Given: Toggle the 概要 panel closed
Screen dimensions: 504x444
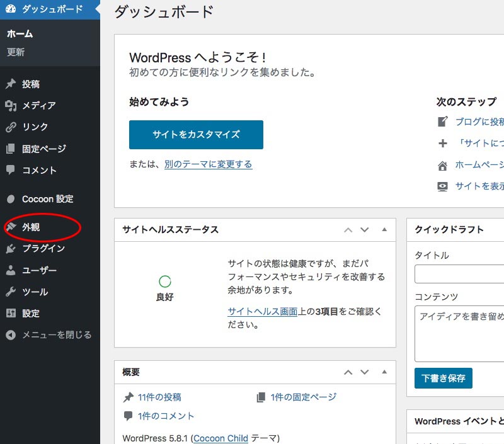Looking at the screenshot, I should point(384,372).
